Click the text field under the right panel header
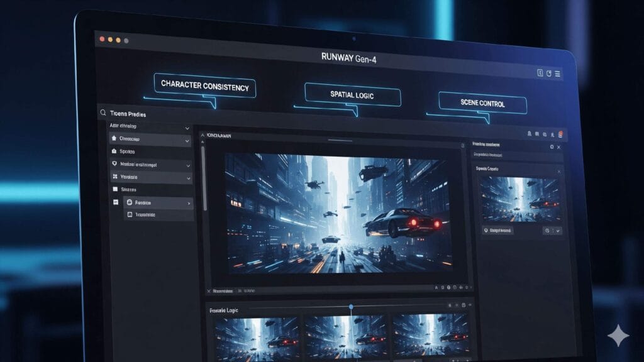Viewport: 644px width, 362px height. (x=516, y=155)
